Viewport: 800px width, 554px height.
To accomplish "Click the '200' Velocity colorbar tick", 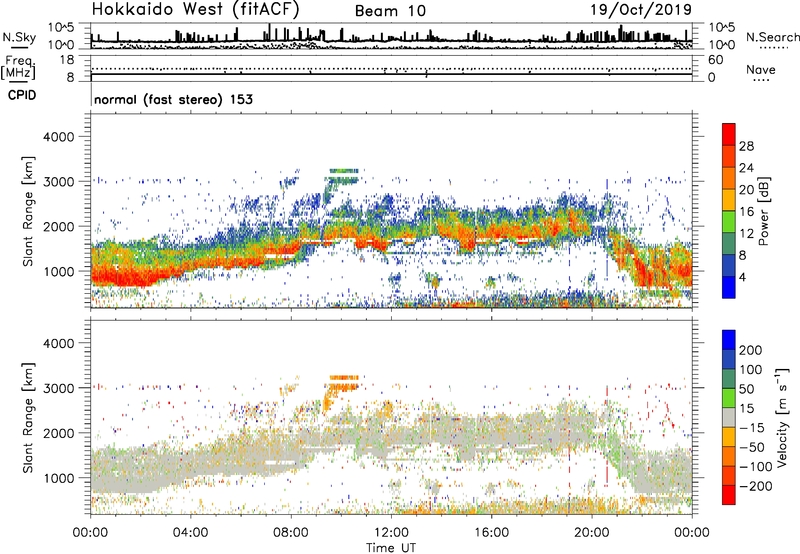I will 751,350.
